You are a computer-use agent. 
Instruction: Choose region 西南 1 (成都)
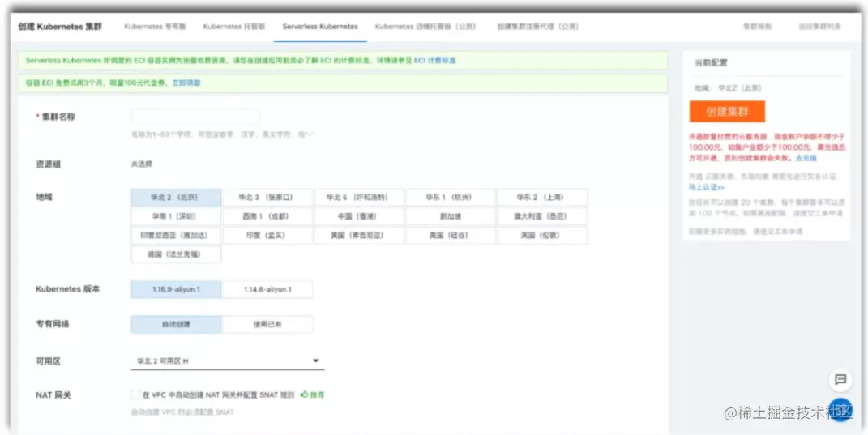[x=267, y=216]
